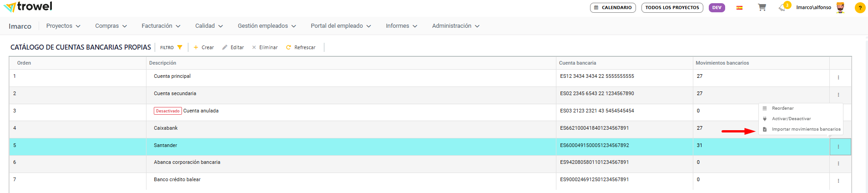Open three-dot menu for Banco crédito balear

(838, 181)
